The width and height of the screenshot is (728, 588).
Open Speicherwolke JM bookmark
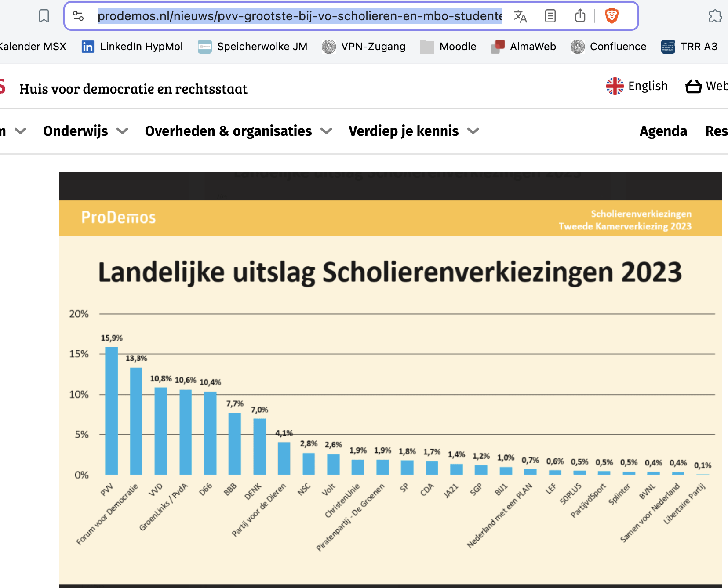253,47
